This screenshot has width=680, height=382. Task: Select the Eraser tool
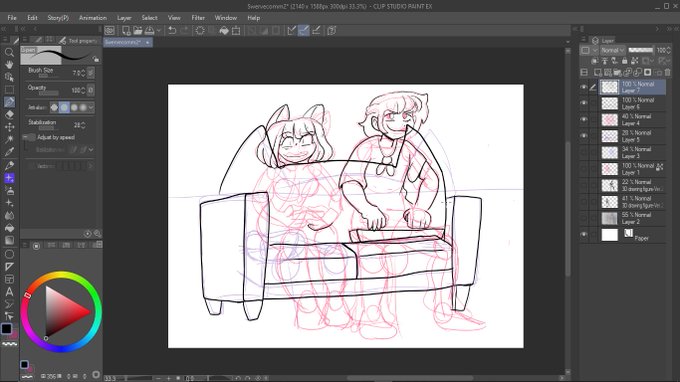pyautogui.click(x=9, y=115)
